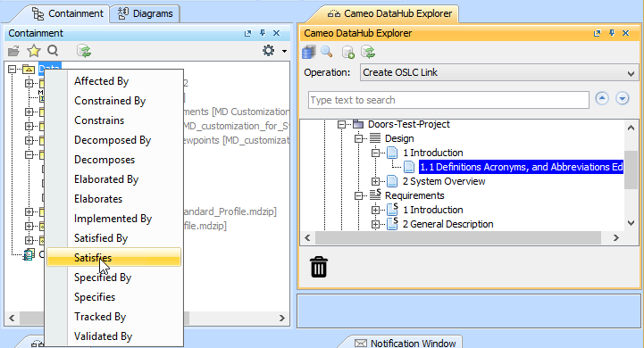The width and height of the screenshot is (644, 348).
Task: Click the search previous up arrow button
Action: pos(602,98)
